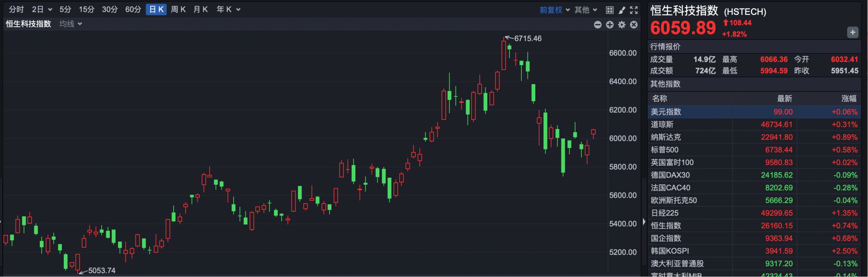
Task: Zoom out chart with minus icon
Action: coord(598,25)
